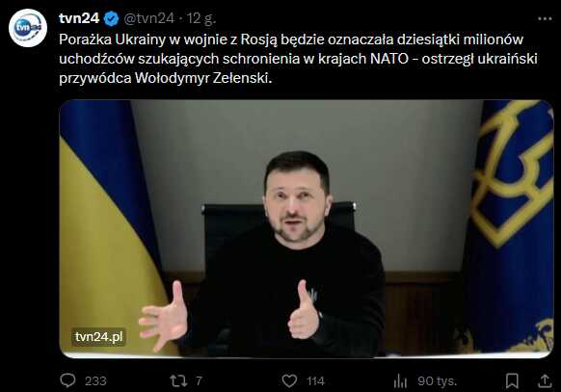Image resolution: width=561 pixels, height=392 pixels.
Task: Click the 7 reposts count
Action: click(x=199, y=380)
